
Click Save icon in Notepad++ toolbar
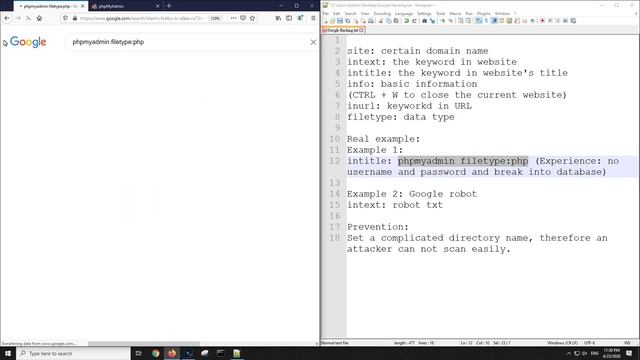tap(340, 20)
